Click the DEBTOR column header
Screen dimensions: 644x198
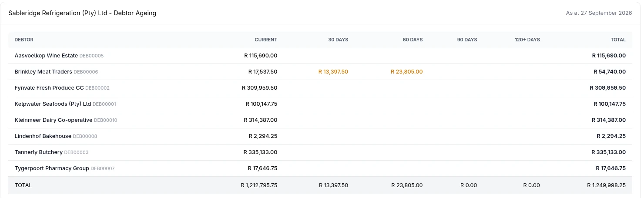pyautogui.click(x=24, y=40)
